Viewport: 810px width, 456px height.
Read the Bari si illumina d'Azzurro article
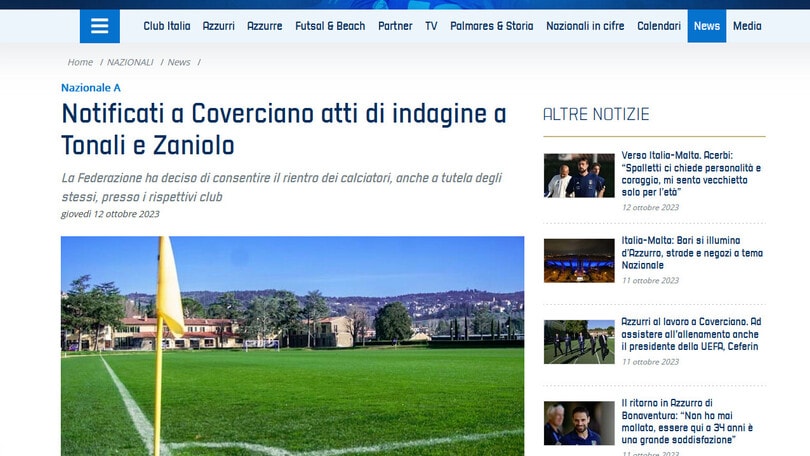692,253
